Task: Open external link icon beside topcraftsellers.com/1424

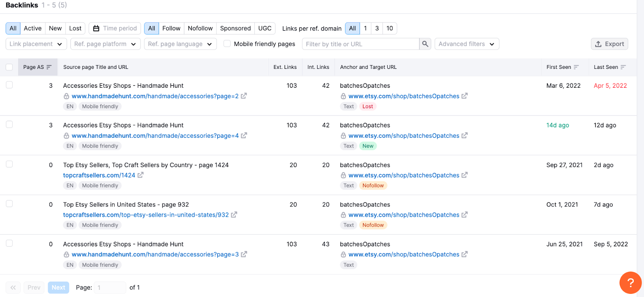Action: point(140,175)
